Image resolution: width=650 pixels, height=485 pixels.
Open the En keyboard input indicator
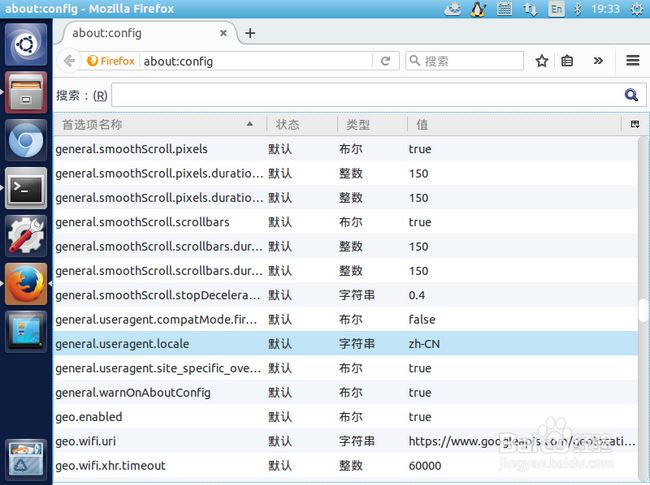pyautogui.click(x=556, y=9)
